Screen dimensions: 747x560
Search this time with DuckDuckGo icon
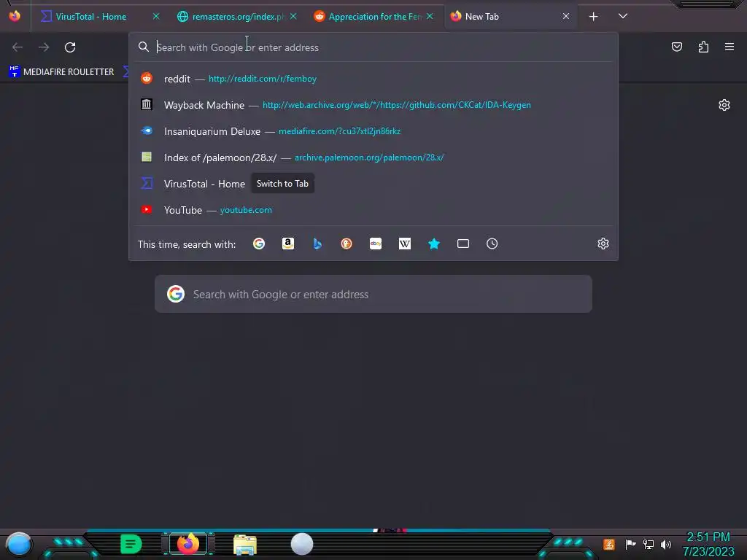[x=347, y=244]
